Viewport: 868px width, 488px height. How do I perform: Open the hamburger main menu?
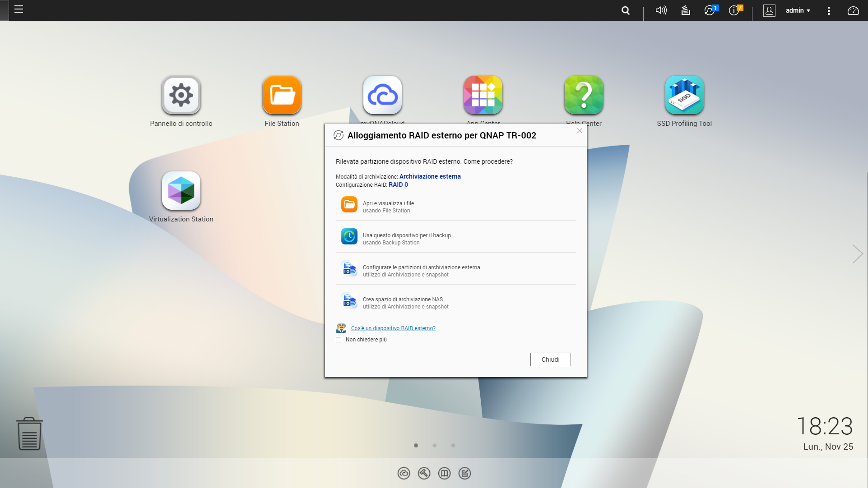(x=19, y=9)
